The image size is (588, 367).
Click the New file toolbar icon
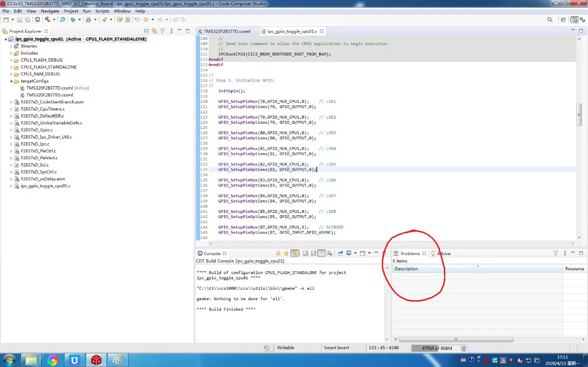6,19
